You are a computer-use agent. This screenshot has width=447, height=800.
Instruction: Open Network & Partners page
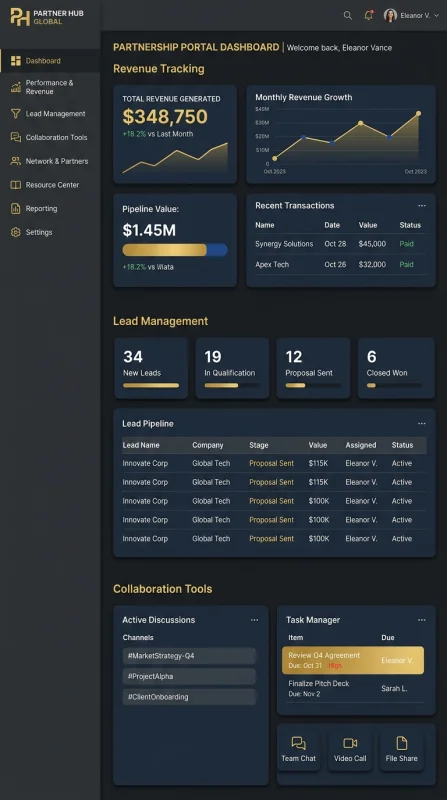(x=50, y=161)
